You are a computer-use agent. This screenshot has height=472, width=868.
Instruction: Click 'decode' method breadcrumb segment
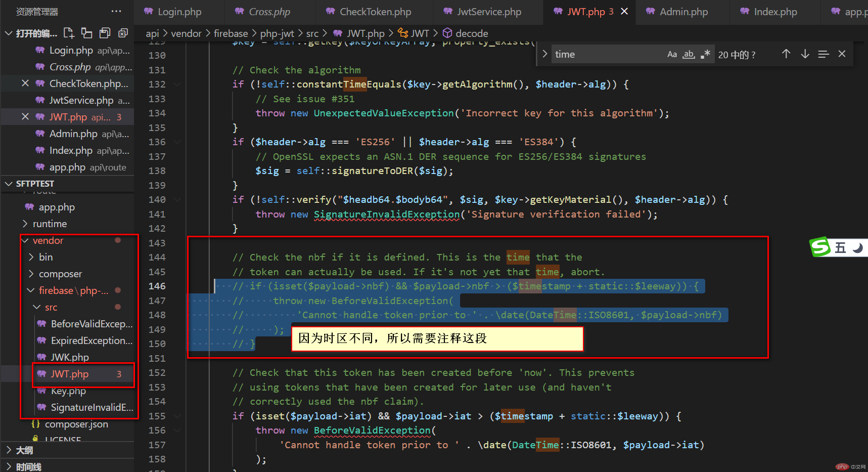click(466, 33)
